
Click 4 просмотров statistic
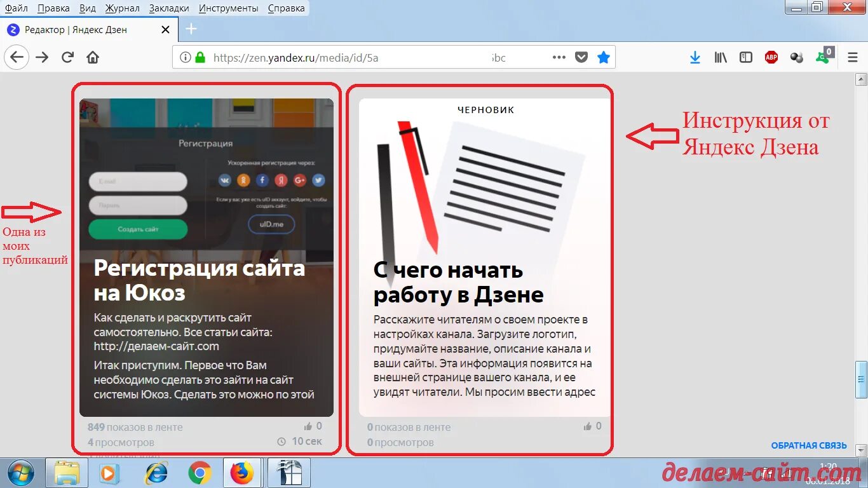point(121,442)
